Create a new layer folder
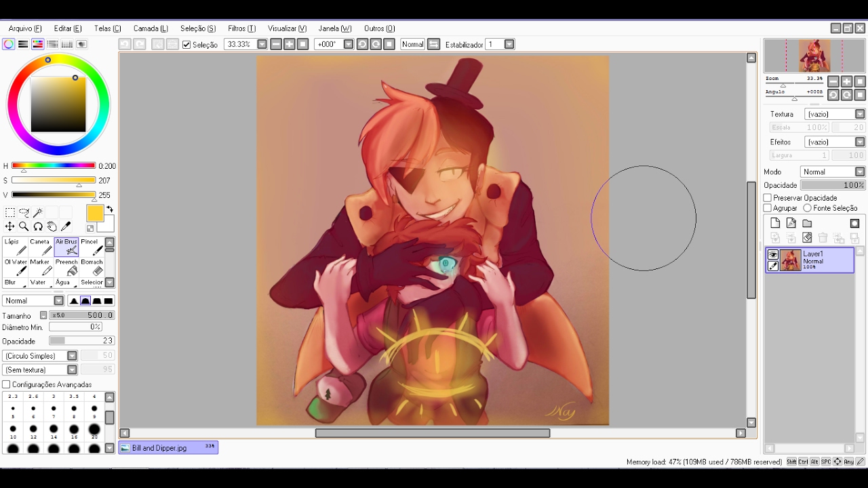The height and width of the screenshot is (488, 868). 807,223
